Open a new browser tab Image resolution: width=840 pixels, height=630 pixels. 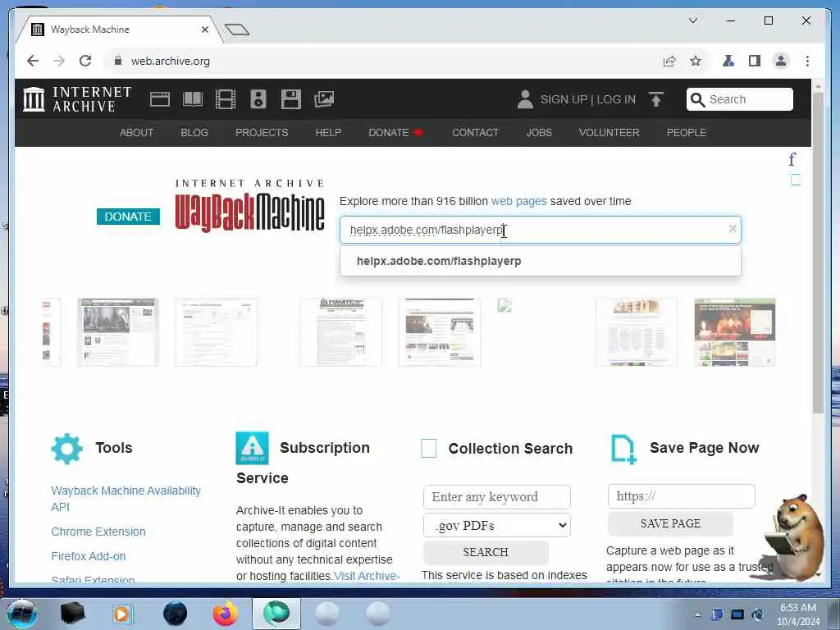point(237,29)
